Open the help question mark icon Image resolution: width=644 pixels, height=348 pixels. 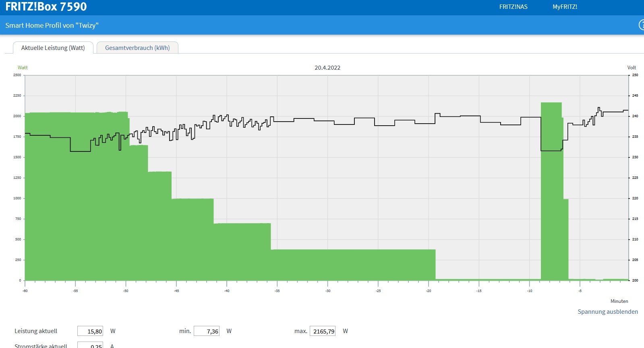tap(642, 25)
